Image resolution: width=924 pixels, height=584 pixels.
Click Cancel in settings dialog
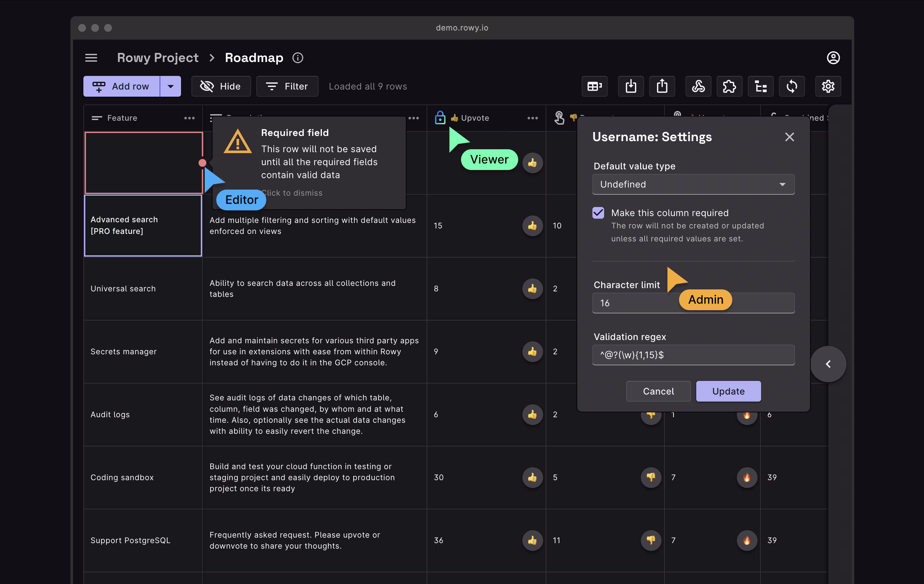[659, 391]
